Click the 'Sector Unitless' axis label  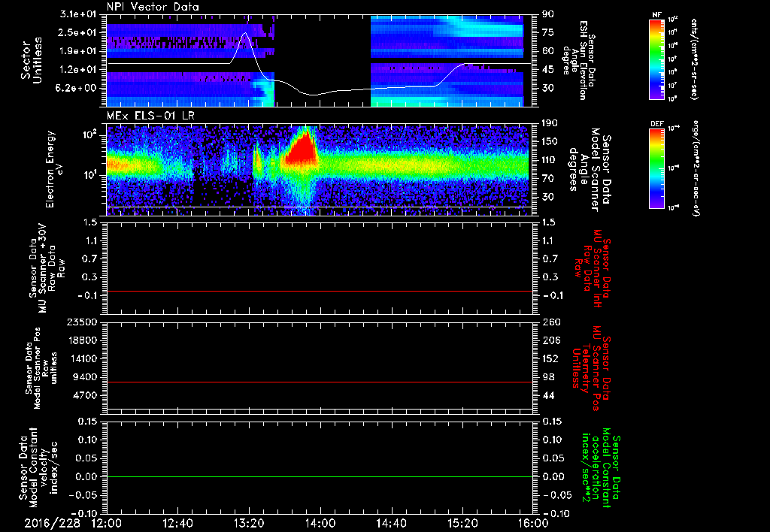point(32,60)
